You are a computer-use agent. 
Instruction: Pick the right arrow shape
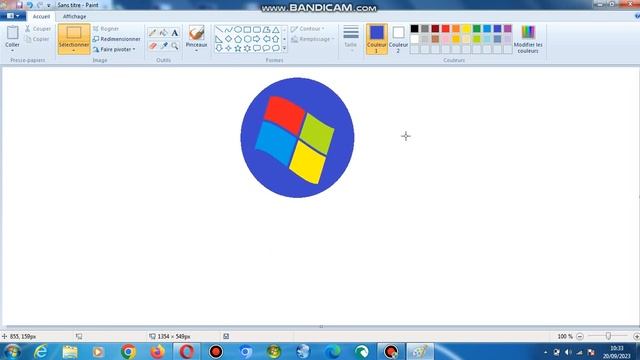pyautogui.click(x=257, y=39)
